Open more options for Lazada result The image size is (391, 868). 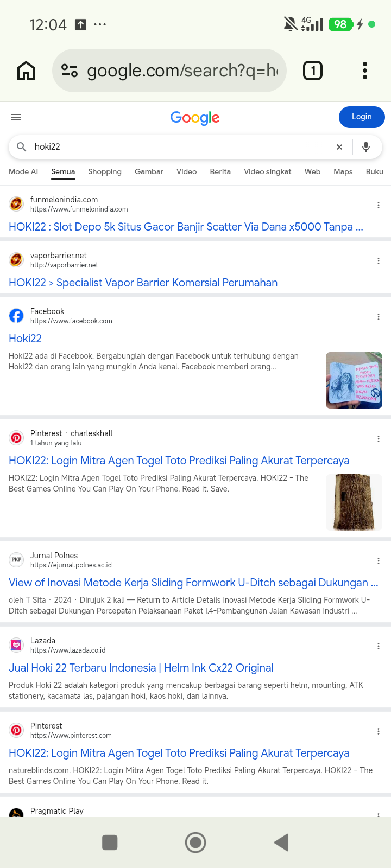[x=379, y=646]
